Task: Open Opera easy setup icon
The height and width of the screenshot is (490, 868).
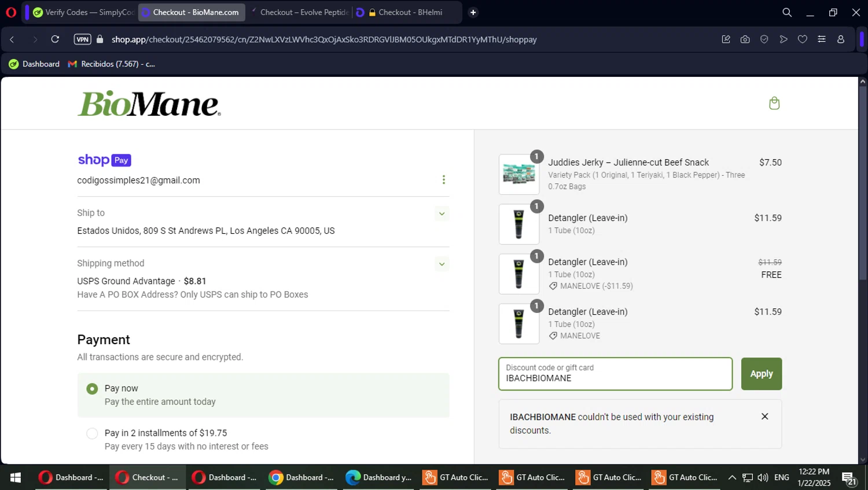Action: click(822, 39)
